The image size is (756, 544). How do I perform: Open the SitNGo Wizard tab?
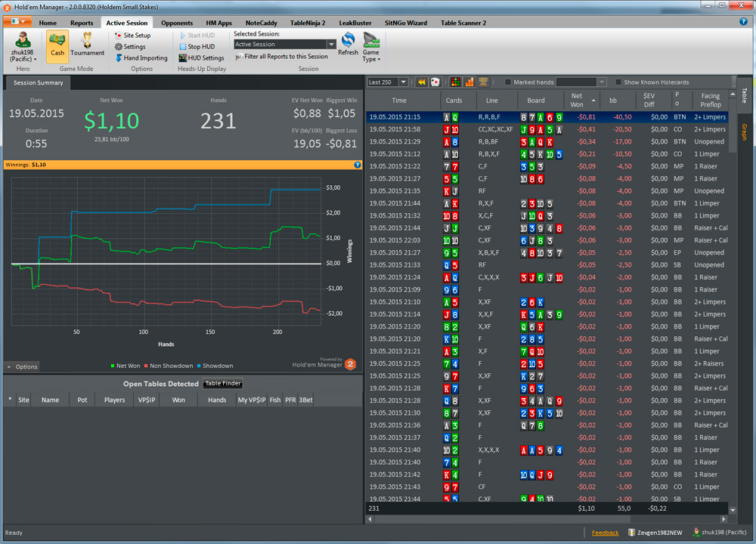tap(406, 23)
